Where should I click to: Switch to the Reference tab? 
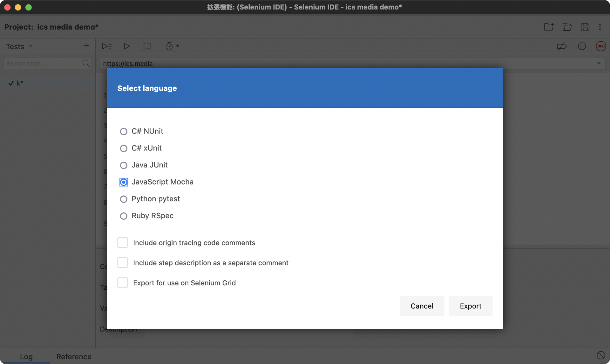(x=74, y=356)
